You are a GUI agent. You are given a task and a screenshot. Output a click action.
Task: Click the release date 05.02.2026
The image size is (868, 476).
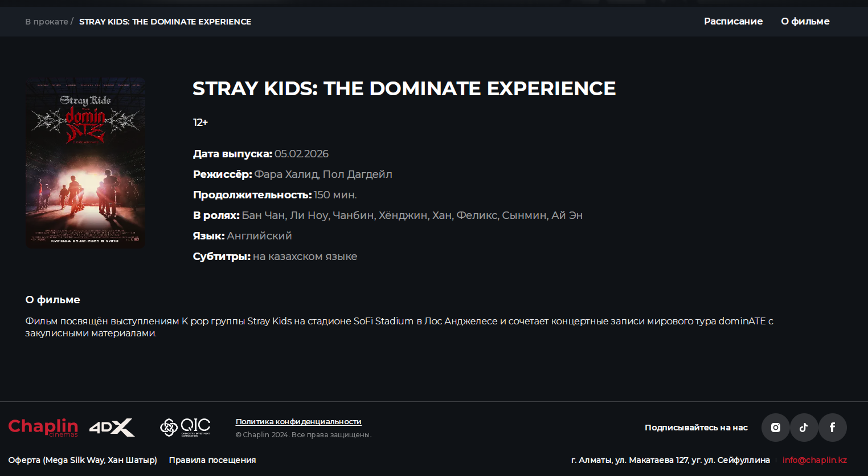pos(301,154)
